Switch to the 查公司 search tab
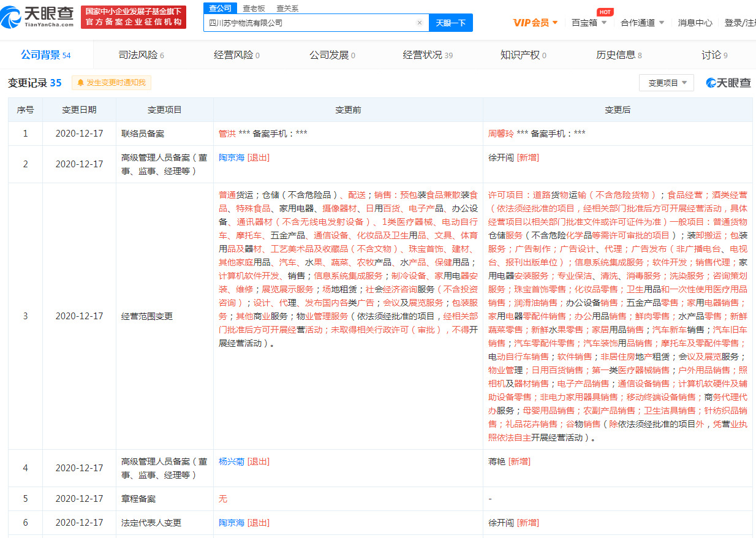 click(x=220, y=8)
